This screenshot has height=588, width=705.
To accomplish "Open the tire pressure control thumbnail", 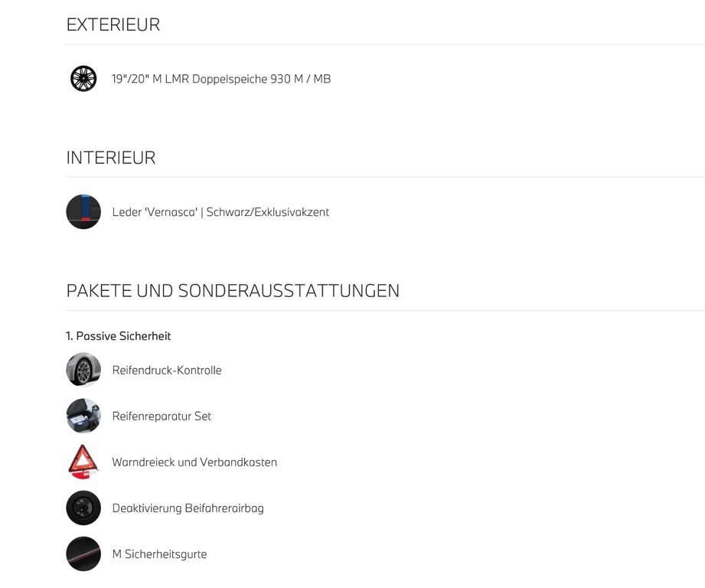I will click(83, 370).
